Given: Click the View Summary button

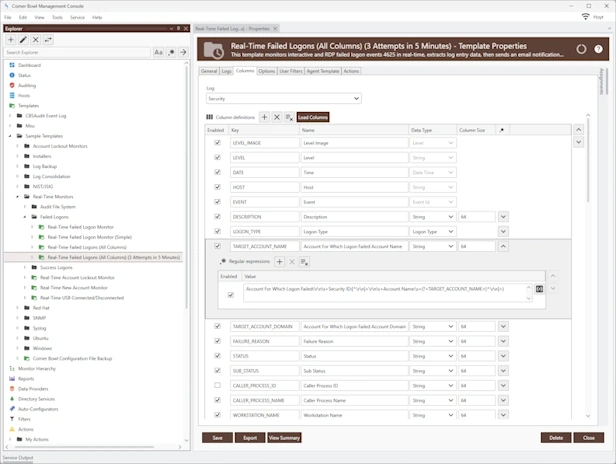Looking at the screenshot, I should (284, 438).
